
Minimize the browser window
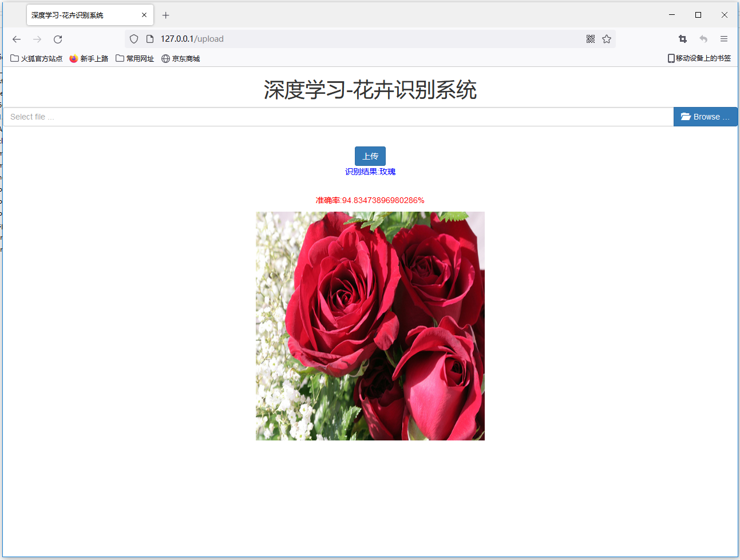[672, 15]
